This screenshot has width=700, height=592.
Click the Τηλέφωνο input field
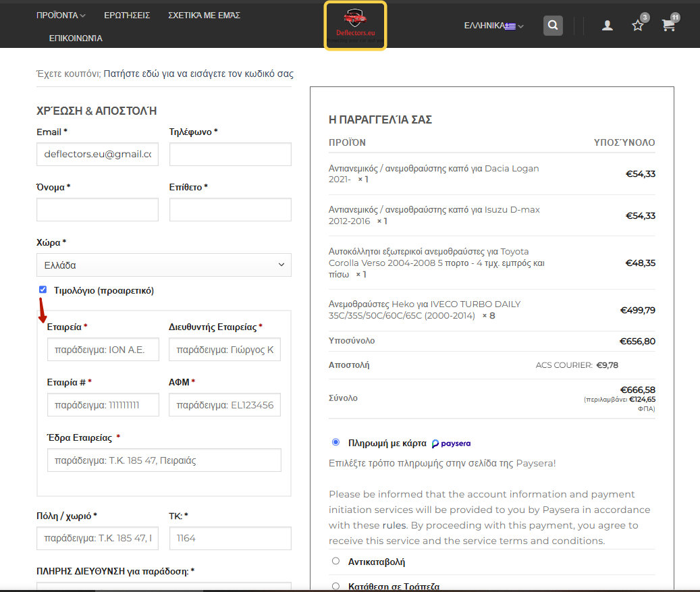point(230,154)
